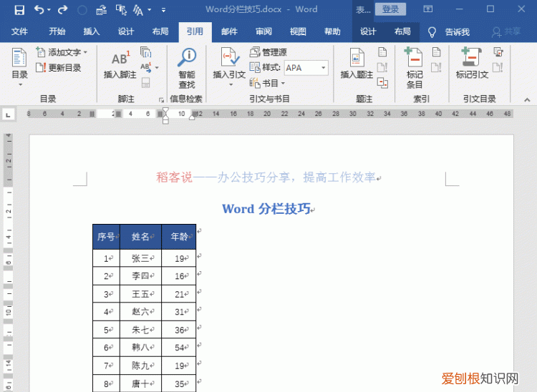Open Table Tools Design tab (设计)
Image resolution: width=537 pixels, height=392 pixels.
pos(369,31)
